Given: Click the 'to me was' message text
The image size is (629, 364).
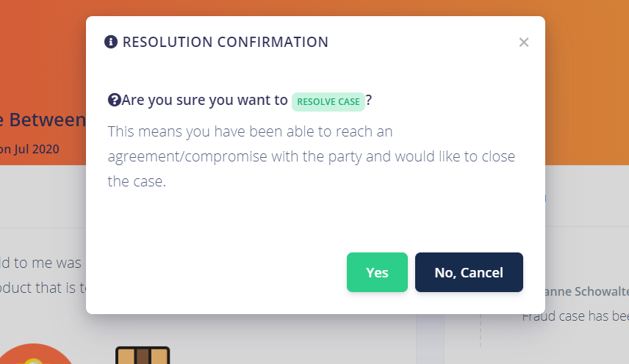Looking at the screenshot, I should 40,262.
